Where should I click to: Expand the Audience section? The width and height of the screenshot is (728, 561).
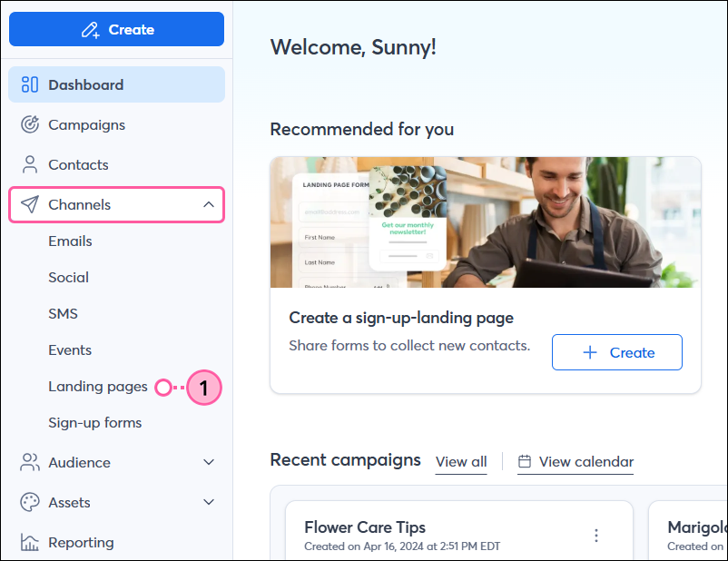pos(208,462)
